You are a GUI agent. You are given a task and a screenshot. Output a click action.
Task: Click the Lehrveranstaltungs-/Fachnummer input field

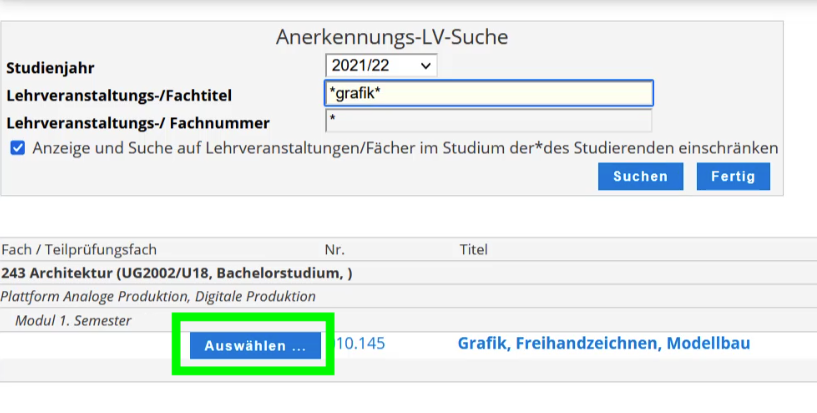[x=489, y=120]
